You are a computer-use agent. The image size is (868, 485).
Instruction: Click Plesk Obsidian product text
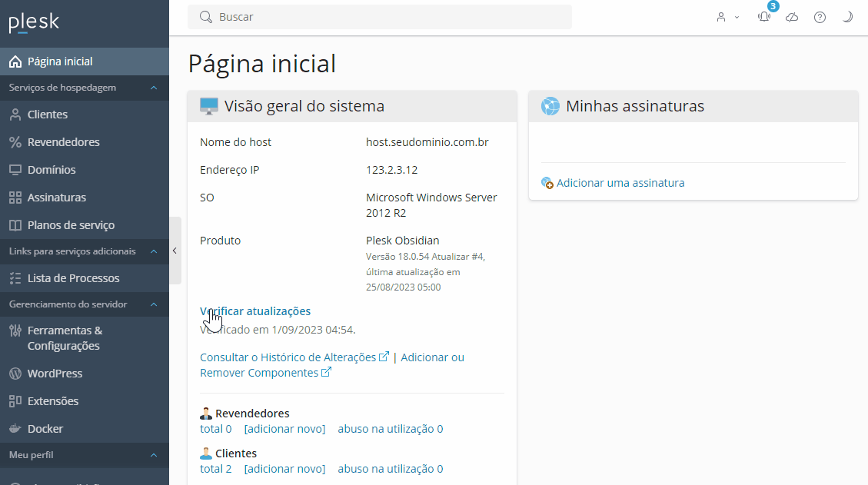tap(402, 241)
